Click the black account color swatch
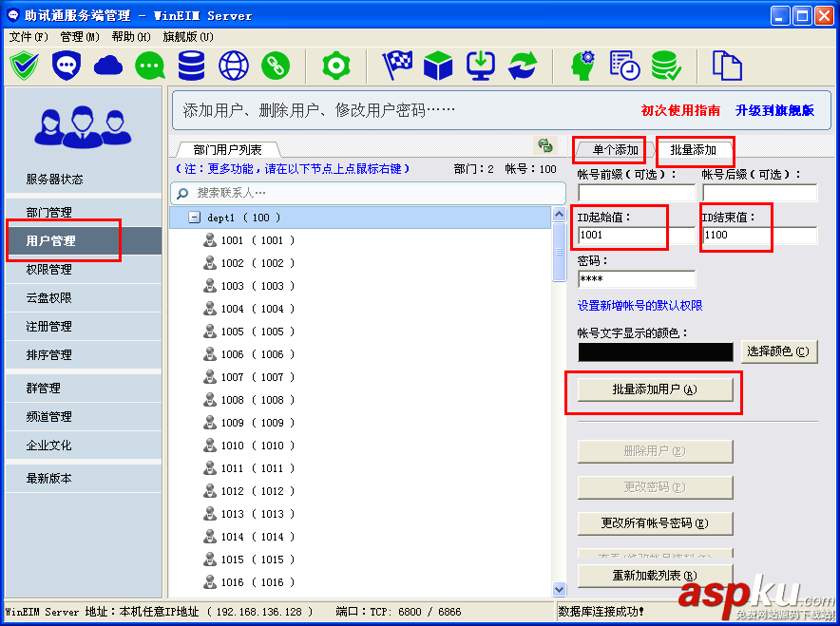The width and height of the screenshot is (840, 626). click(655, 351)
